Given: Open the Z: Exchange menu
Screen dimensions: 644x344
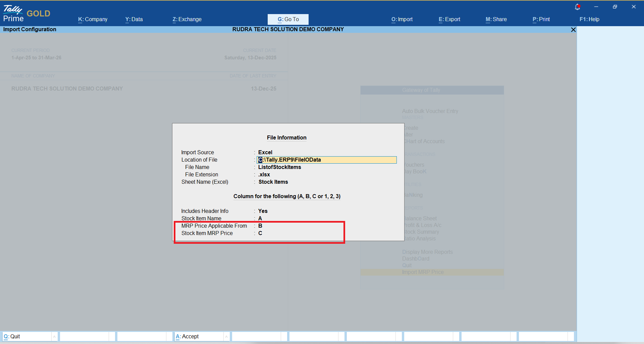Looking at the screenshot, I should 187,19.
